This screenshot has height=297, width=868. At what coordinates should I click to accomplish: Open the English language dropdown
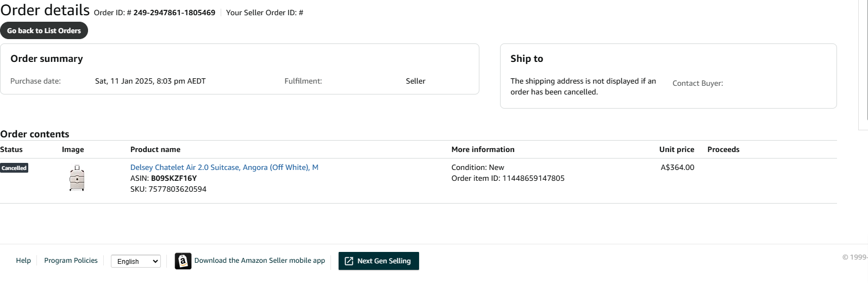click(x=136, y=261)
